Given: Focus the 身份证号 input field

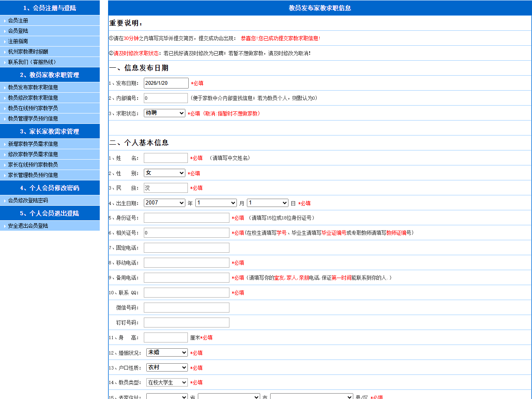Looking at the screenshot, I should click(x=186, y=218).
